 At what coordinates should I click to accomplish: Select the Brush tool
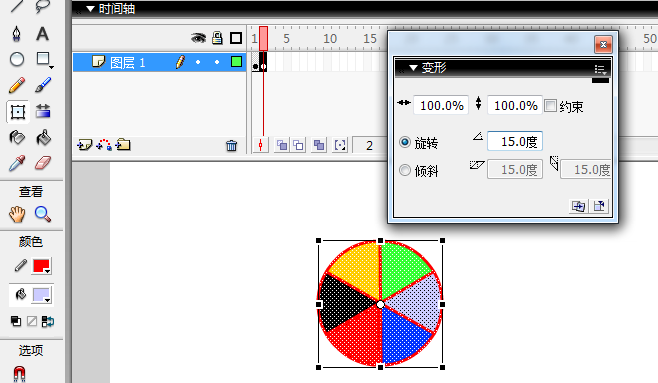tap(43, 85)
